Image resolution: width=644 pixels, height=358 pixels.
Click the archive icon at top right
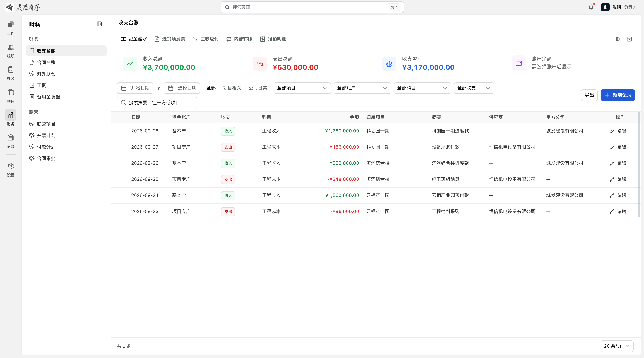click(629, 39)
